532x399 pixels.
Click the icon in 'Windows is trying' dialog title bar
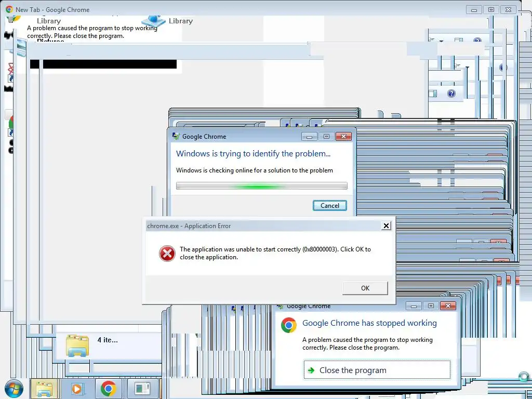176,136
